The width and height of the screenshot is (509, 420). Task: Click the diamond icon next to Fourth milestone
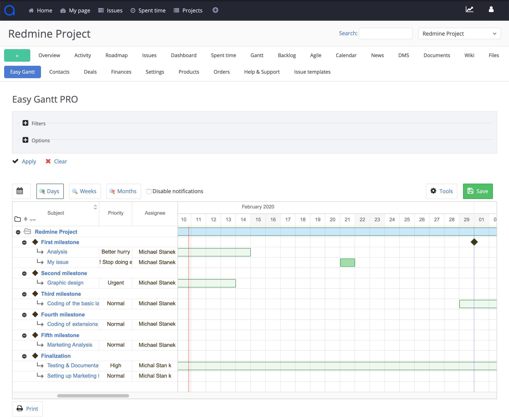point(35,314)
